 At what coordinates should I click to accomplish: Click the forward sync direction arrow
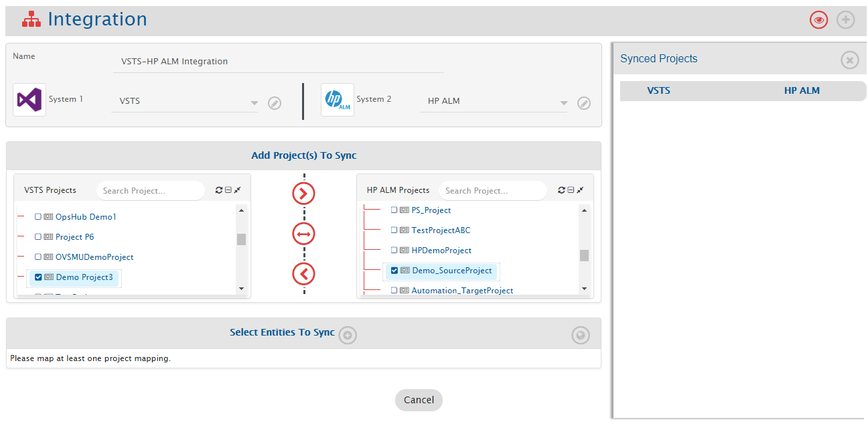[303, 194]
